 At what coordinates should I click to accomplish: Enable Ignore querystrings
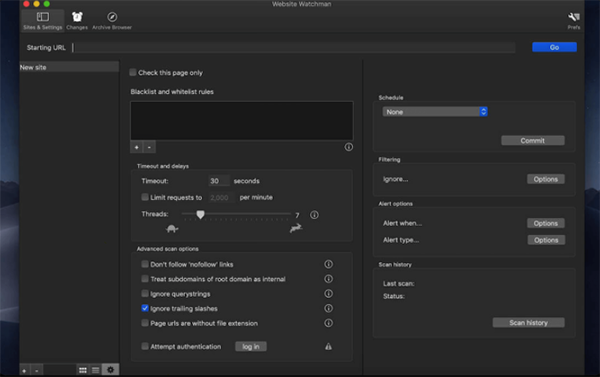tap(145, 294)
